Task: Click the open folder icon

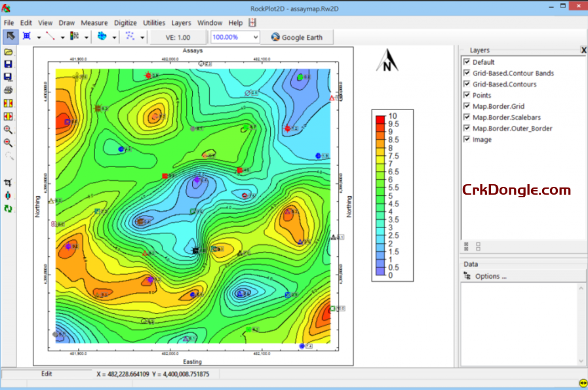Action: pyautogui.click(x=9, y=51)
